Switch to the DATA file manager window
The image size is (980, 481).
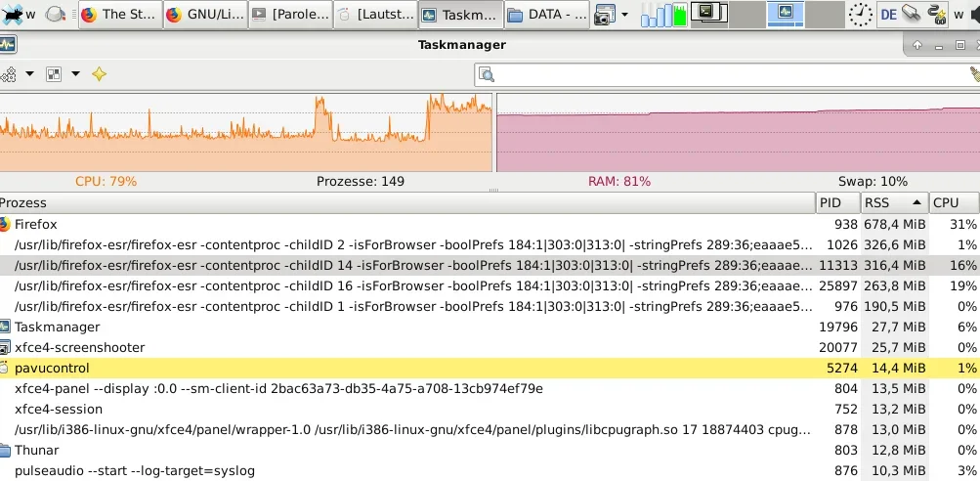547,15
